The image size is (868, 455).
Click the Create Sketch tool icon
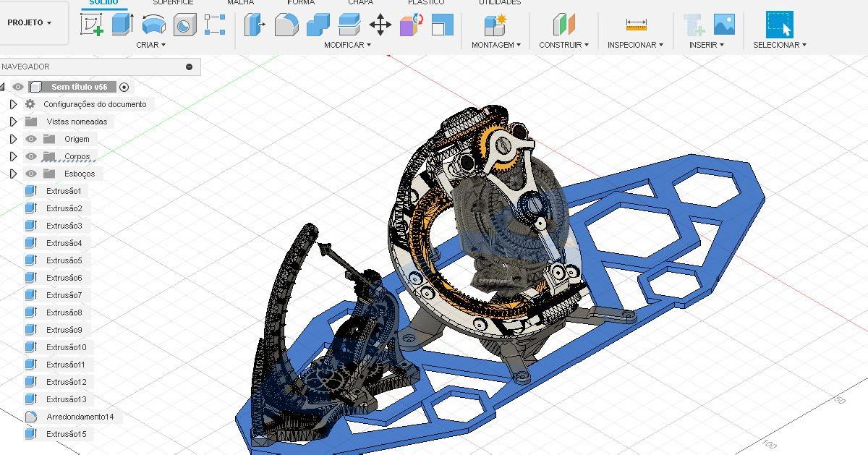pyautogui.click(x=92, y=25)
